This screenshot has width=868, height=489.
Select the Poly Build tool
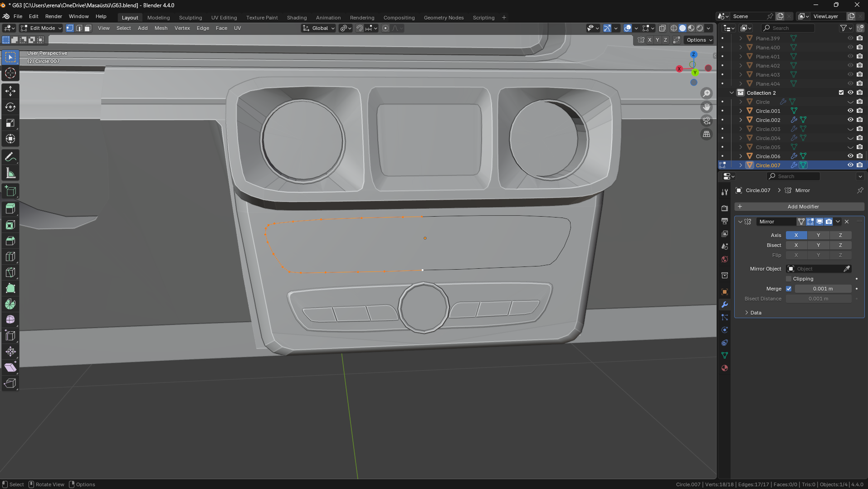tap(10, 288)
